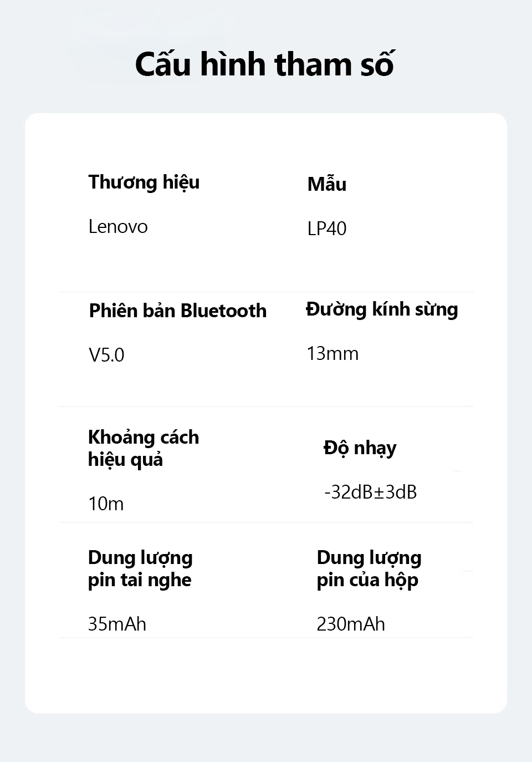Screen dimensions: 532x762
Task: Select the "Độ nhạy" heading
Action: tap(360, 448)
